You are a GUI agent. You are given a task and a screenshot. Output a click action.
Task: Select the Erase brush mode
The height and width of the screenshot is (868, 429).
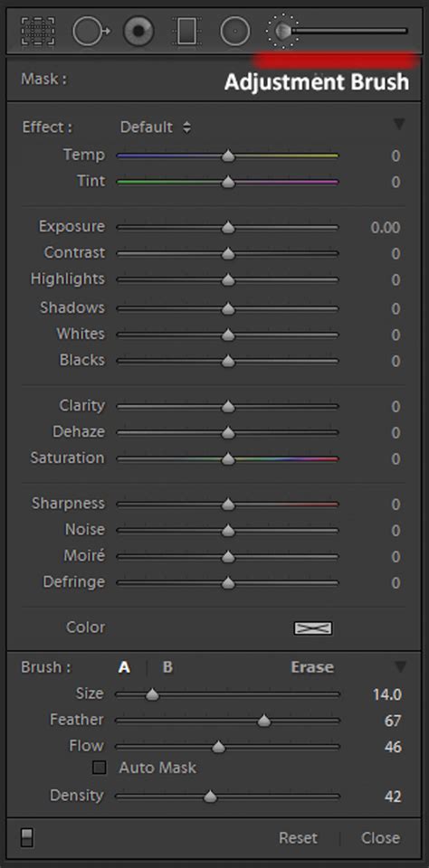click(312, 667)
